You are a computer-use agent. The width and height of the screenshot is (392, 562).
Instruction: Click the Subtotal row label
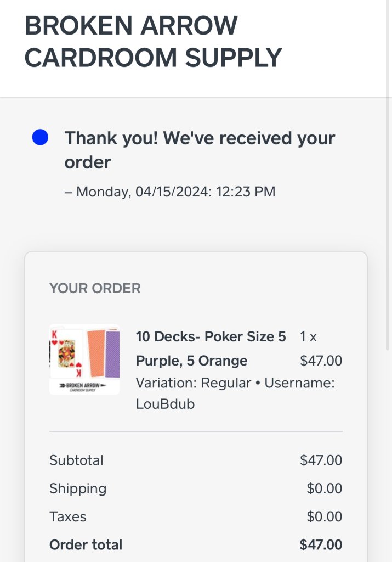(x=76, y=460)
